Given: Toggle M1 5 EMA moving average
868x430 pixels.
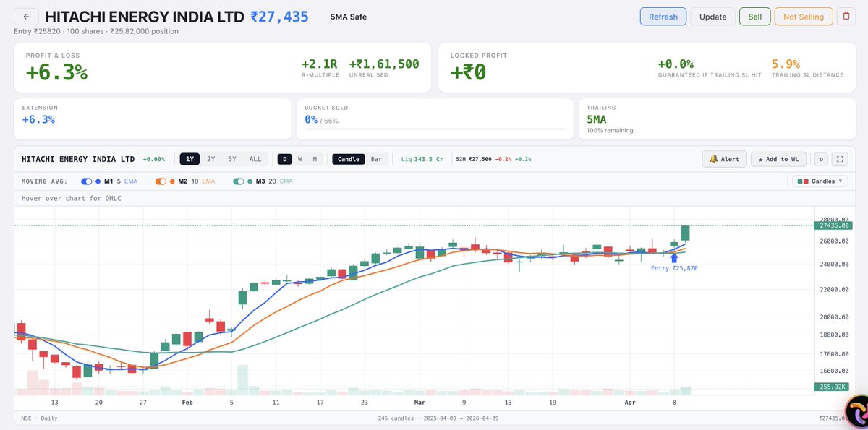Looking at the screenshot, I should (86, 181).
